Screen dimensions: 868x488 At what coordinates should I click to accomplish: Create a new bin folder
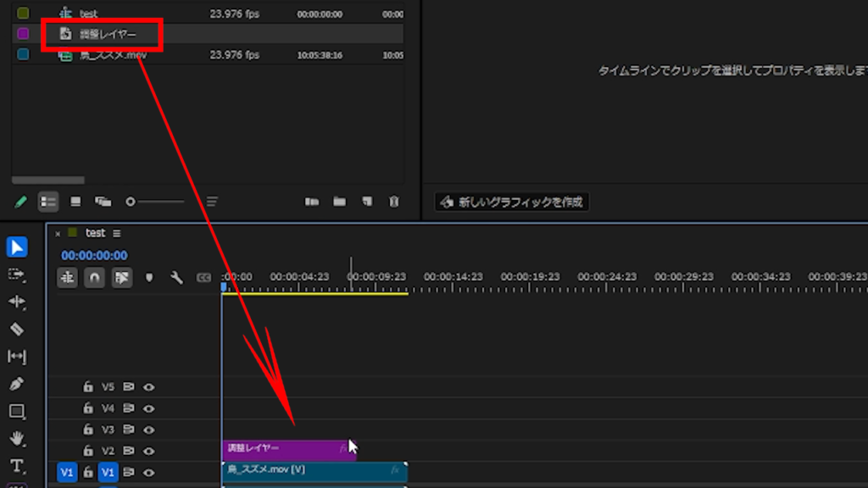[339, 202]
